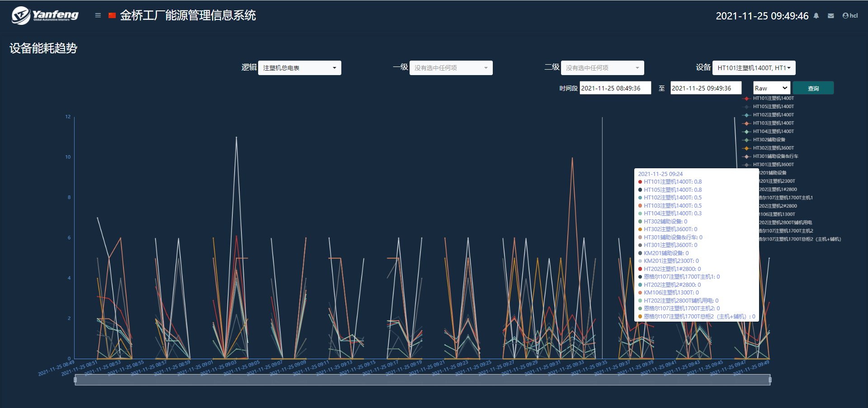This screenshot has height=408, width=868.
Task: Click the start time input field
Action: click(x=615, y=88)
